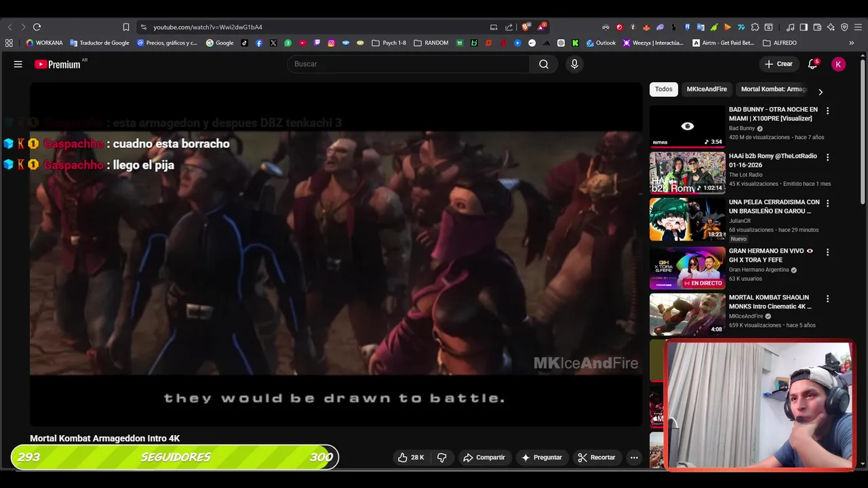Screen dimensions: 868x488
Task: Open the media control music note icon
Action: pos(790,27)
